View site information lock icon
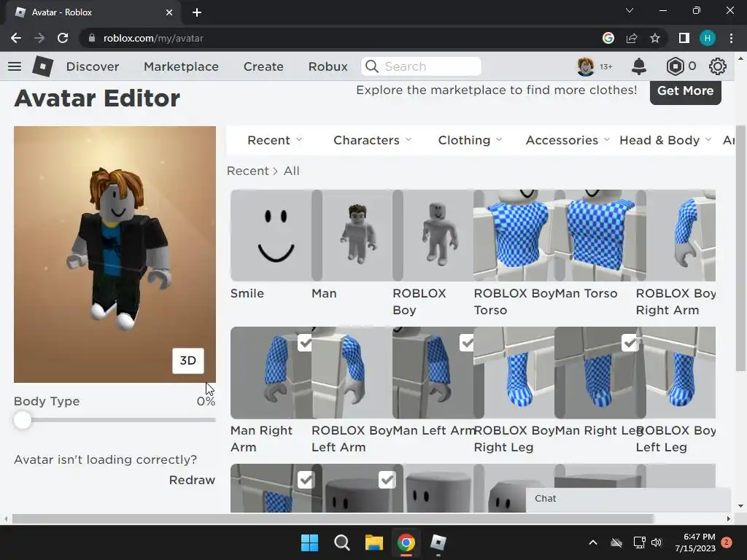This screenshot has height=560, width=747. pos(92,38)
